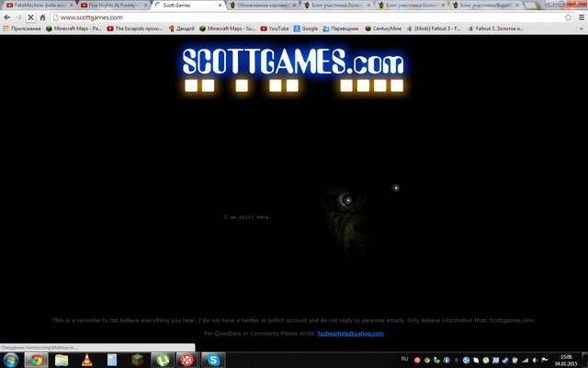Email fazbearhelp@yahoo.com via the link
Screen dimensions: 588x368
click(351, 333)
